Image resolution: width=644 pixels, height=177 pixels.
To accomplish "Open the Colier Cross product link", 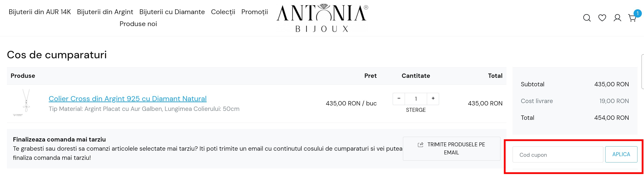I will pos(127,99).
